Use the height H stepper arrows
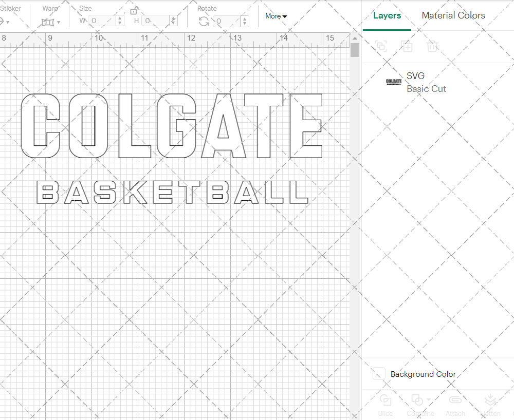Viewport: 514px width, 420px height. [174, 21]
